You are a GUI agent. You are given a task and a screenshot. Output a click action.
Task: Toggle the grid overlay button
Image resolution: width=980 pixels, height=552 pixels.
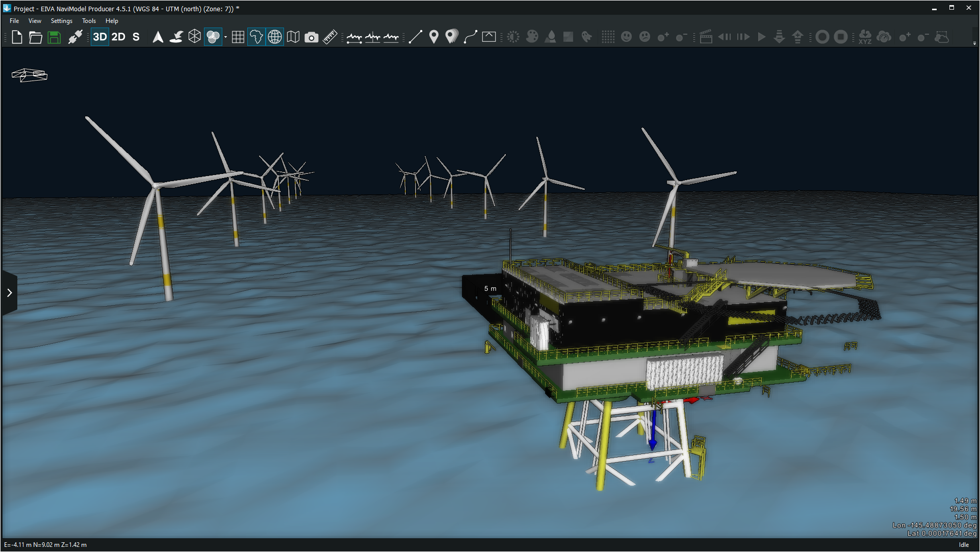[238, 37]
